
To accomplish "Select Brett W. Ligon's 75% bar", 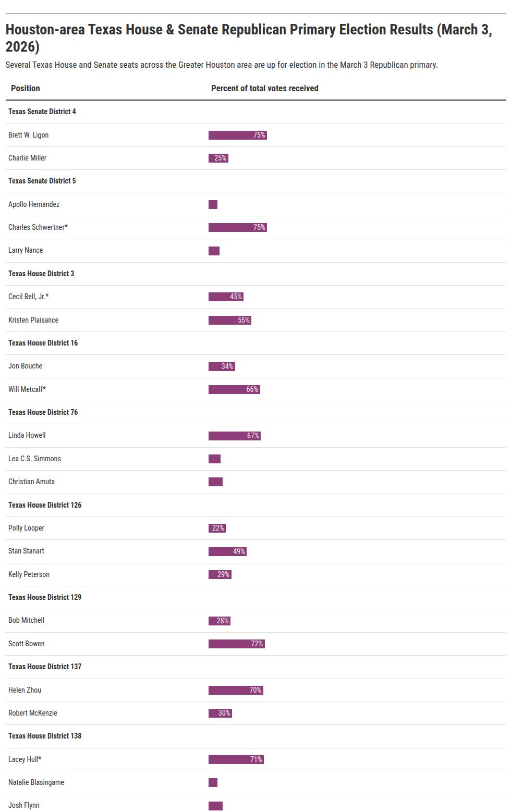I will 237,136.
